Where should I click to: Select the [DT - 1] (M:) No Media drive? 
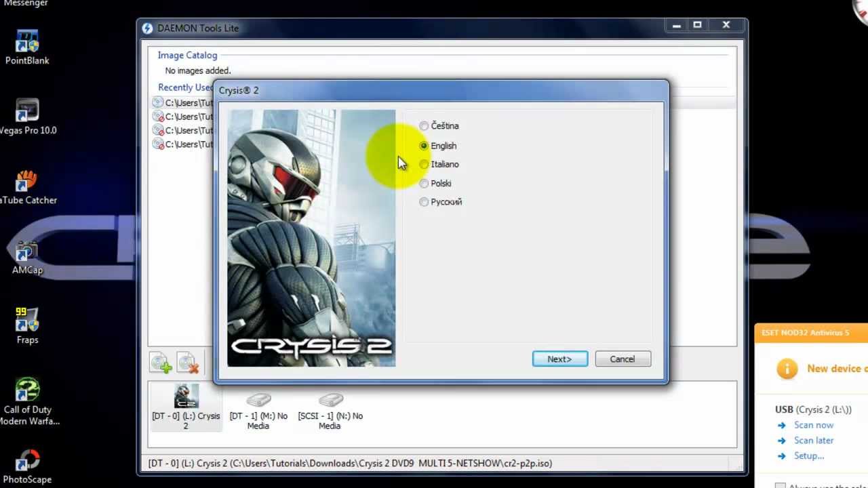click(x=258, y=411)
